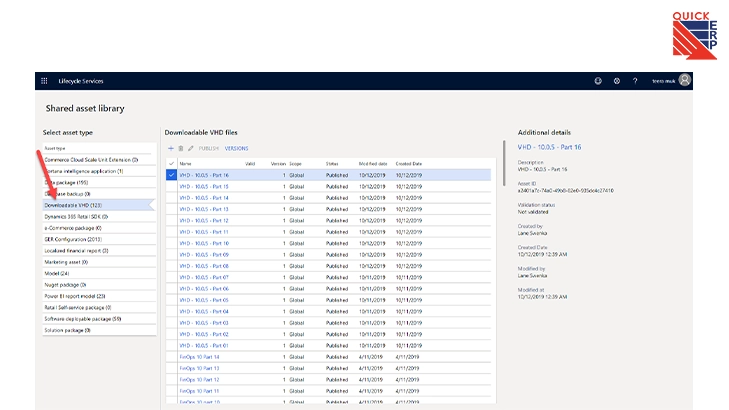This screenshot has height=410, width=729.
Task: Open VHD - 10.0.5 - Part 03 file link
Action: pyautogui.click(x=204, y=323)
